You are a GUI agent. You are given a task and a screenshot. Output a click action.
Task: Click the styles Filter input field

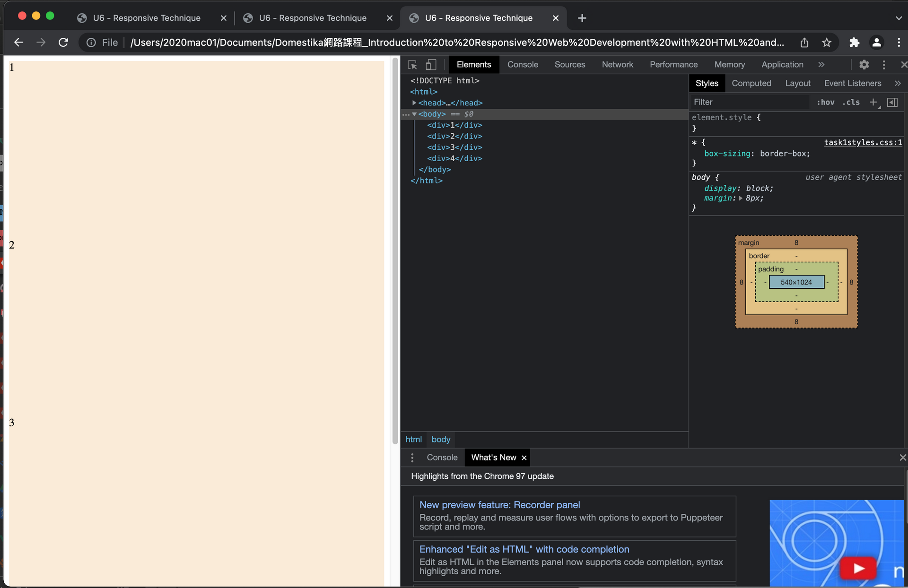coord(749,102)
